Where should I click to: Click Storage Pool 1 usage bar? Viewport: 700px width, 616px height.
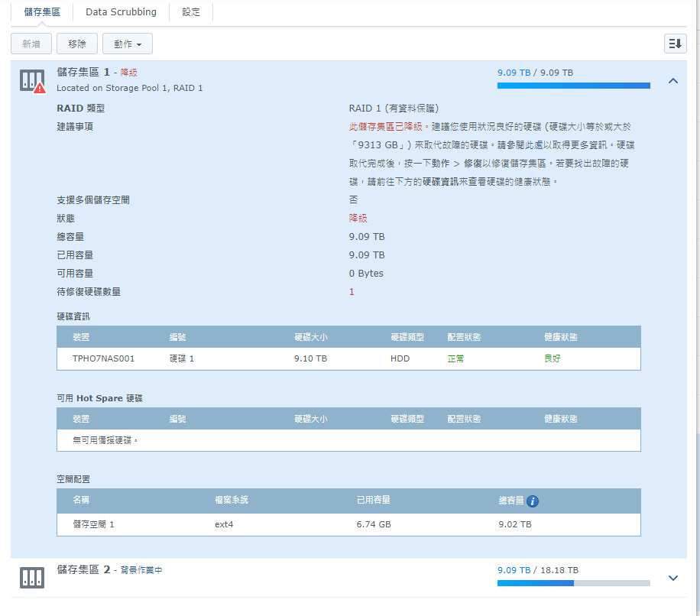tap(573, 86)
